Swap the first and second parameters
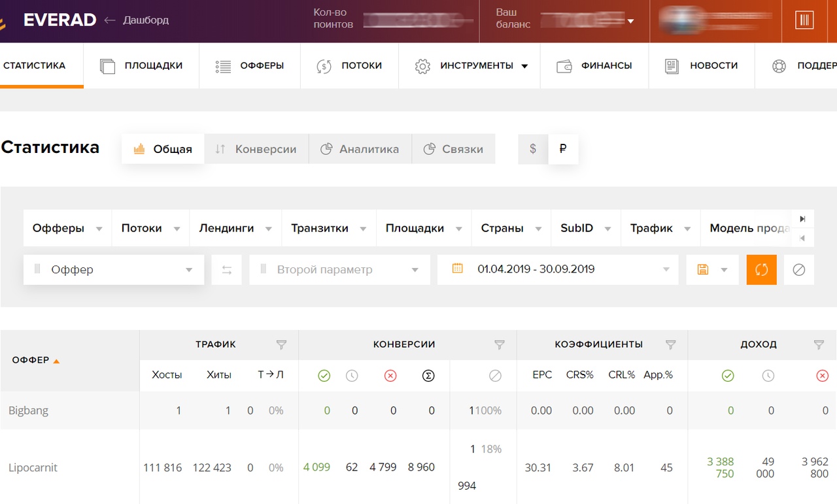The height and width of the screenshot is (504, 837). [227, 269]
